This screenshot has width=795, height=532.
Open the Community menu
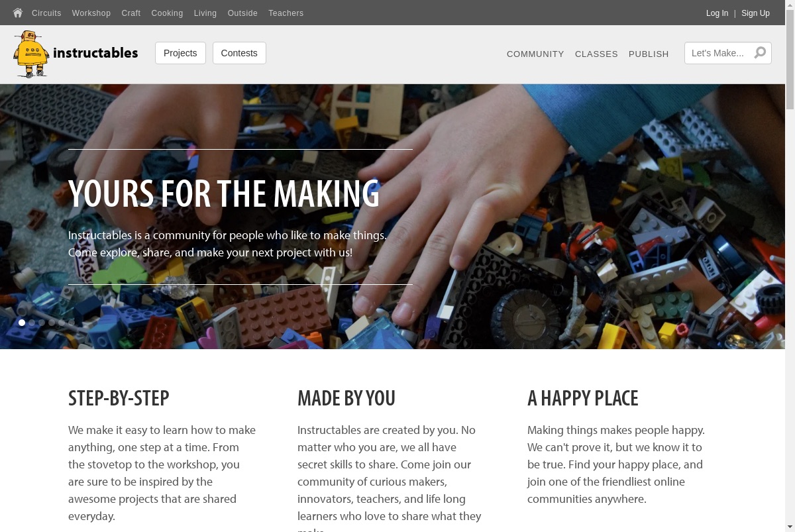point(535,54)
